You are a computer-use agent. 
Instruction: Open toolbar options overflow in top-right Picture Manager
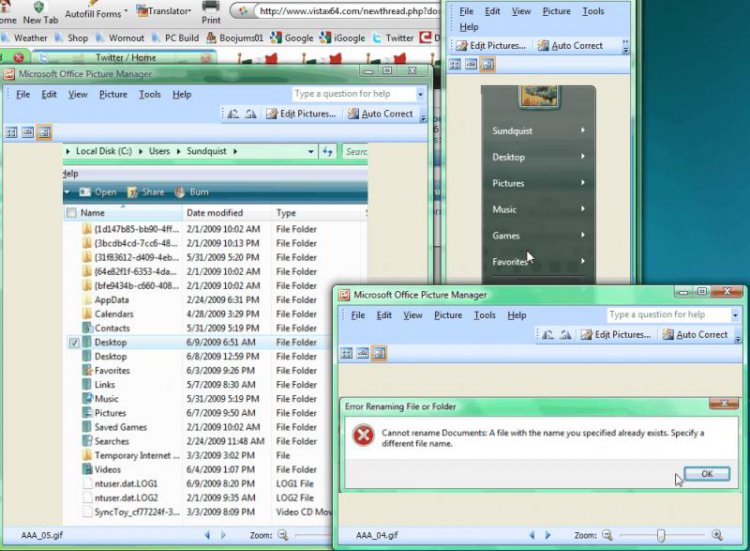tap(626, 46)
